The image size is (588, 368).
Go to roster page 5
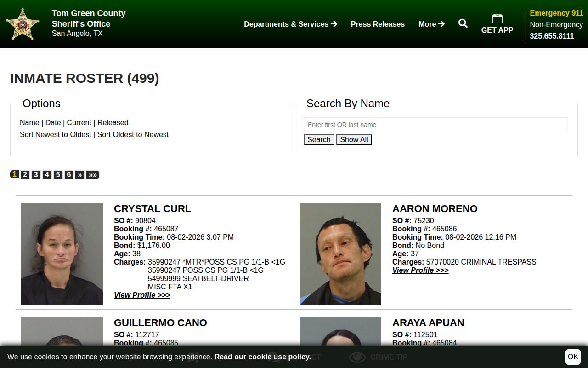[x=58, y=174]
